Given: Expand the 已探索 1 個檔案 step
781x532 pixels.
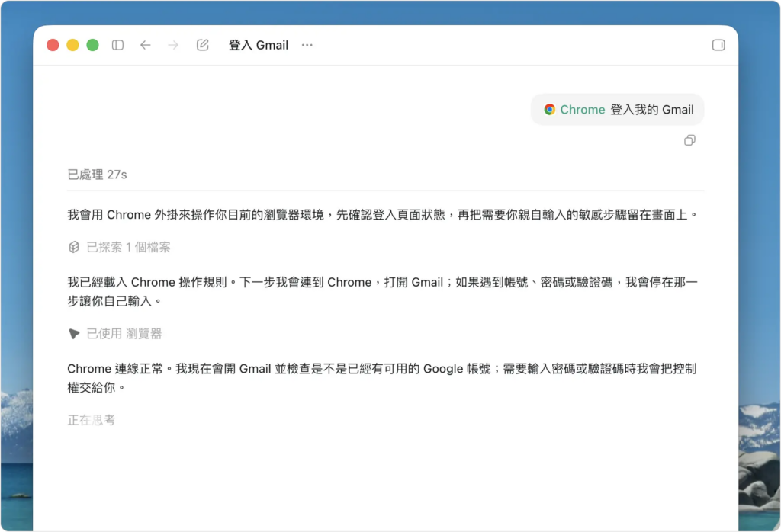Looking at the screenshot, I should tap(128, 248).
